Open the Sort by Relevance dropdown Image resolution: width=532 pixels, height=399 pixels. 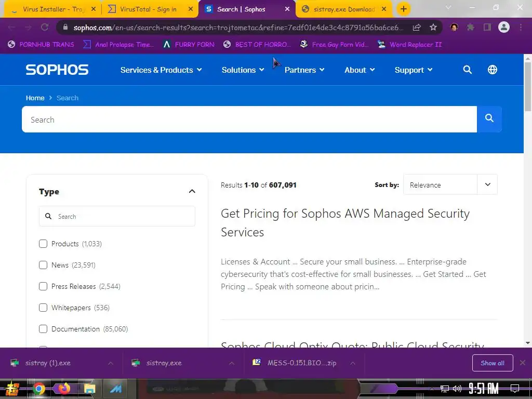[450, 184]
